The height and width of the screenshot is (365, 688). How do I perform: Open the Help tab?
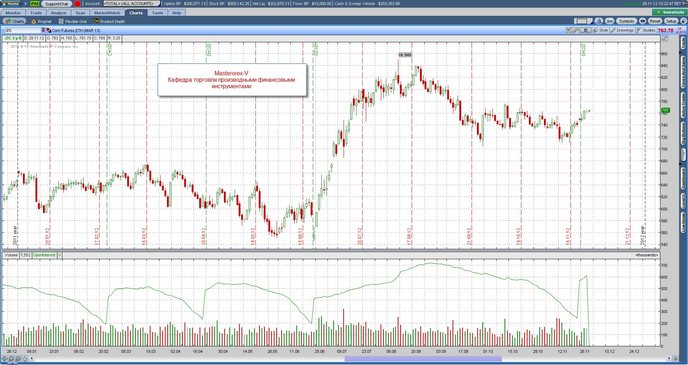tap(177, 13)
